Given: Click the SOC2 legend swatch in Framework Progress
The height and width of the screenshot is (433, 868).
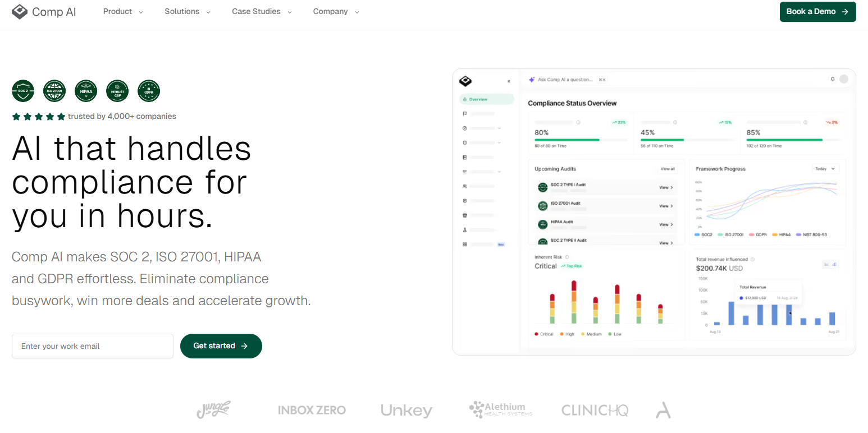Looking at the screenshot, I should point(697,235).
